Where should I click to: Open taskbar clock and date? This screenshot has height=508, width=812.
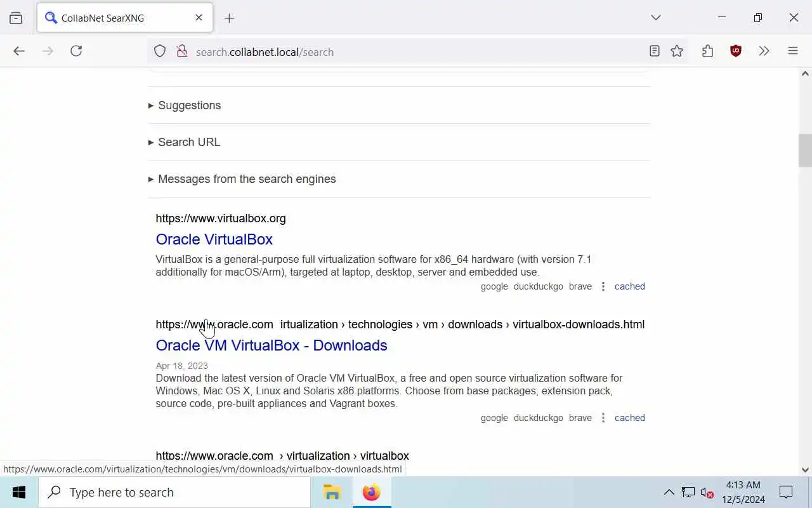(743, 492)
